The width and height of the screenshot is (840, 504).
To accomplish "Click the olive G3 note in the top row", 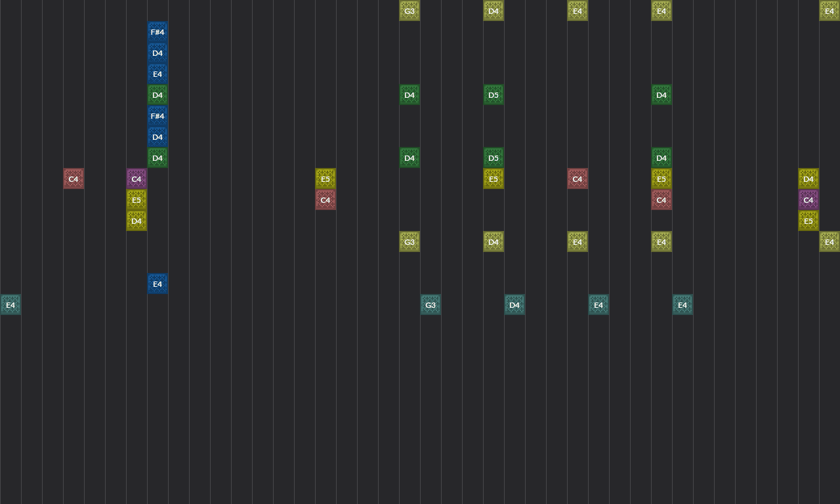I will (409, 10).
